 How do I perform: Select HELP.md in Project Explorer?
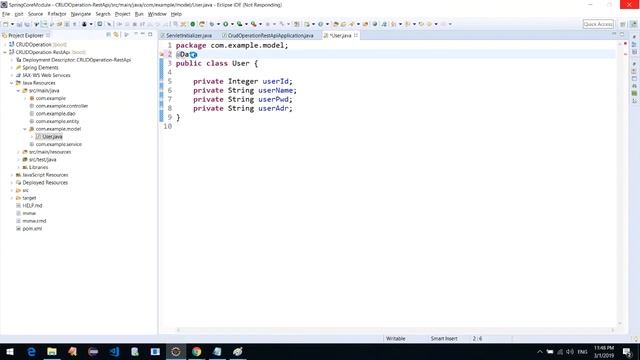pos(32,206)
